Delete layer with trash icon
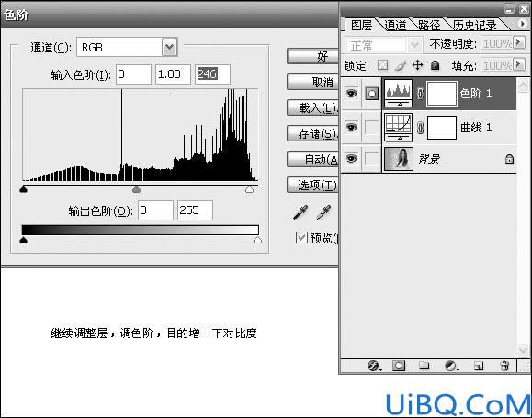532x418 pixels. pyautogui.click(x=504, y=366)
